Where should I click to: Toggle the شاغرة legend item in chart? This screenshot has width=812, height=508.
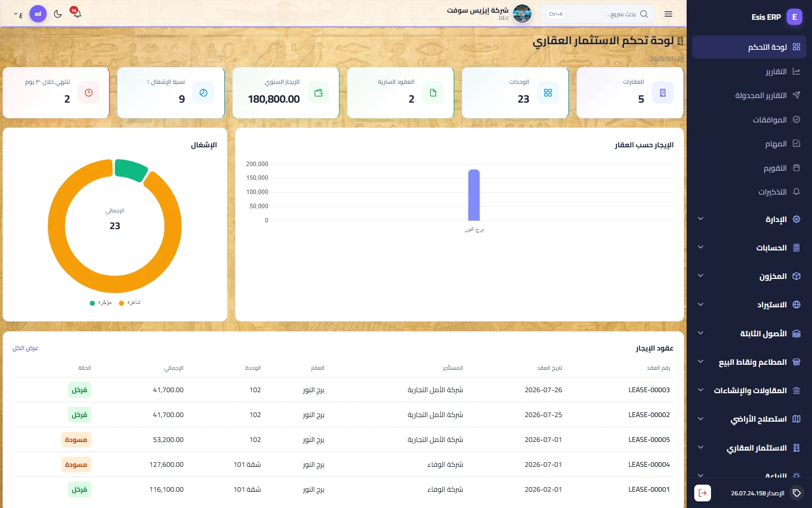[x=129, y=303]
